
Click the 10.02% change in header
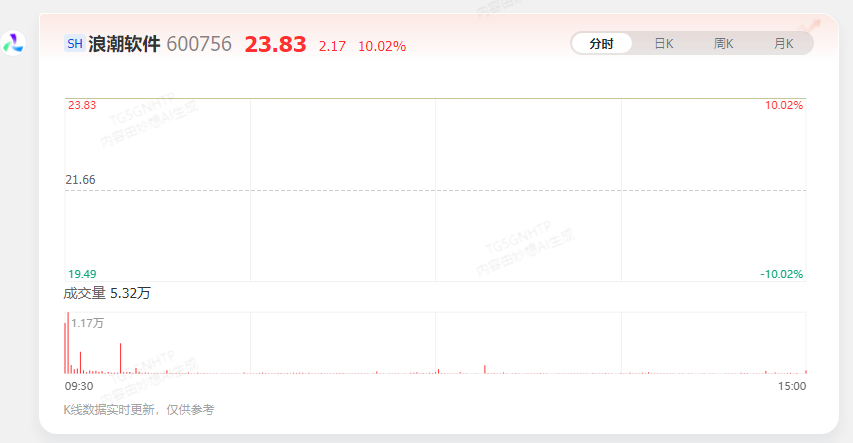tap(382, 46)
